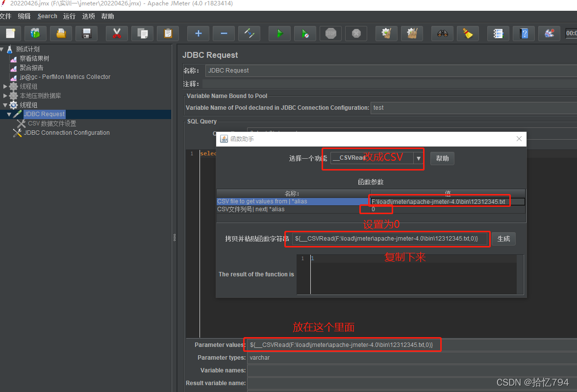Click the 生成 generate button

(503, 239)
